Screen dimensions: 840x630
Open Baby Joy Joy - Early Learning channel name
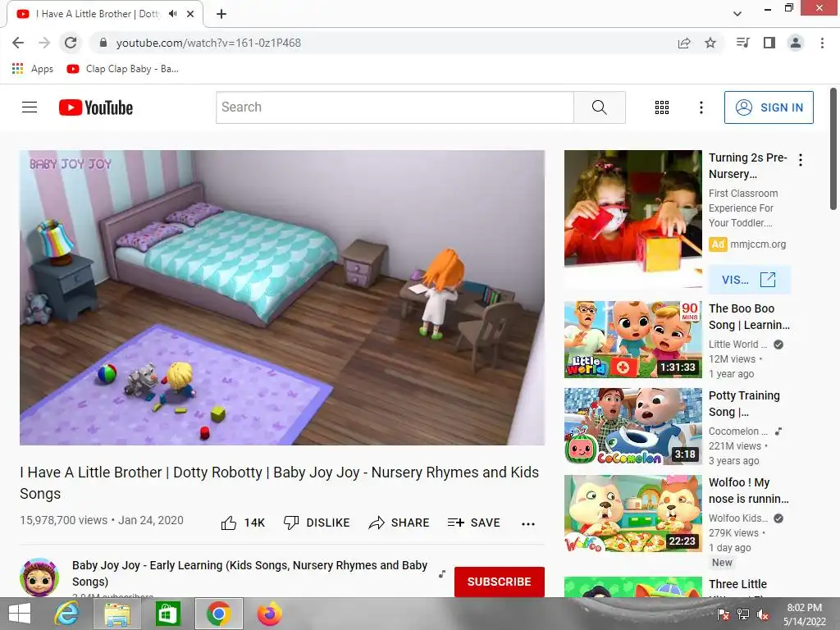(x=249, y=573)
